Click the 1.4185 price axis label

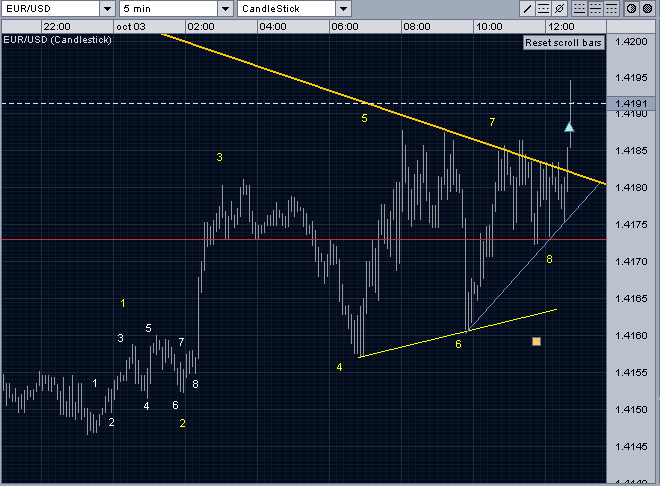pyautogui.click(x=631, y=150)
